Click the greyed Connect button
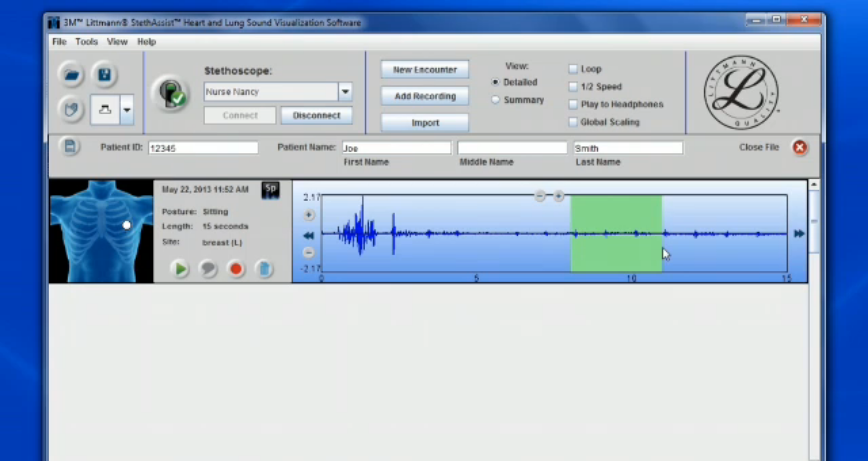The height and width of the screenshot is (461, 868). coord(240,115)
